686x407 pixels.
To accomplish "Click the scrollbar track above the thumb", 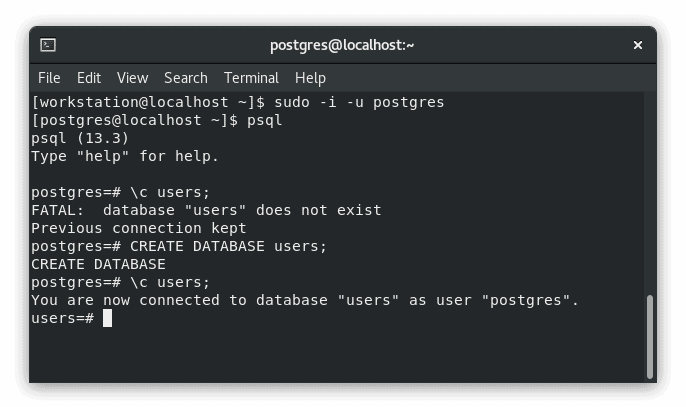I will point(650,193).
